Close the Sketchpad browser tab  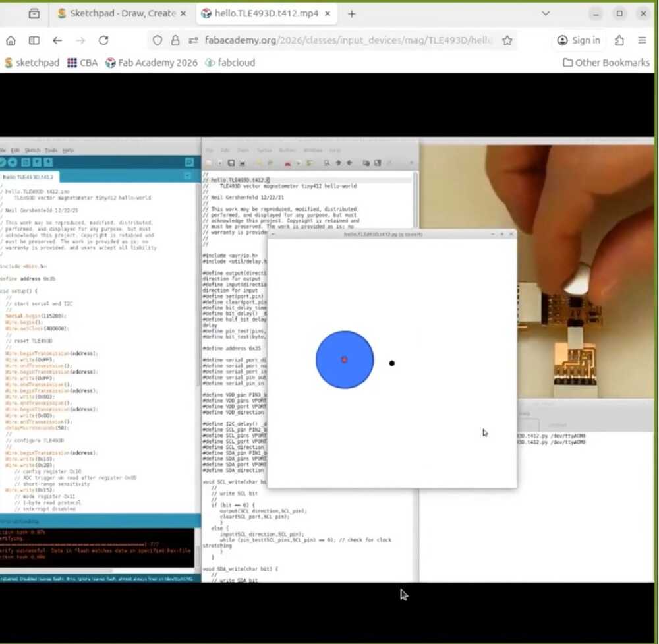[183, 13]
